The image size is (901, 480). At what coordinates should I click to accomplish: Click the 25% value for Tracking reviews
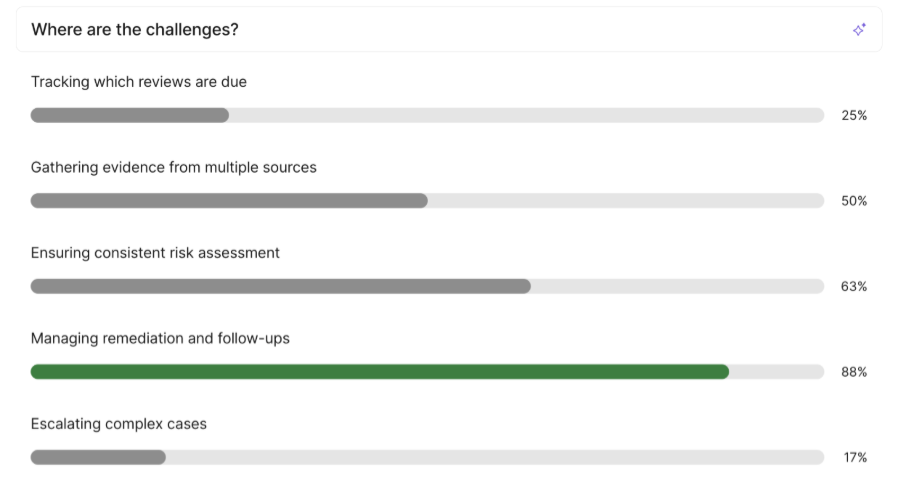coord(853,115)
